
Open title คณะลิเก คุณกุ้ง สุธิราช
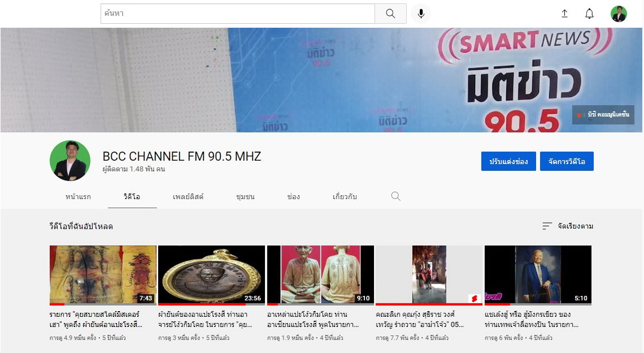click(x=420, y=319)
